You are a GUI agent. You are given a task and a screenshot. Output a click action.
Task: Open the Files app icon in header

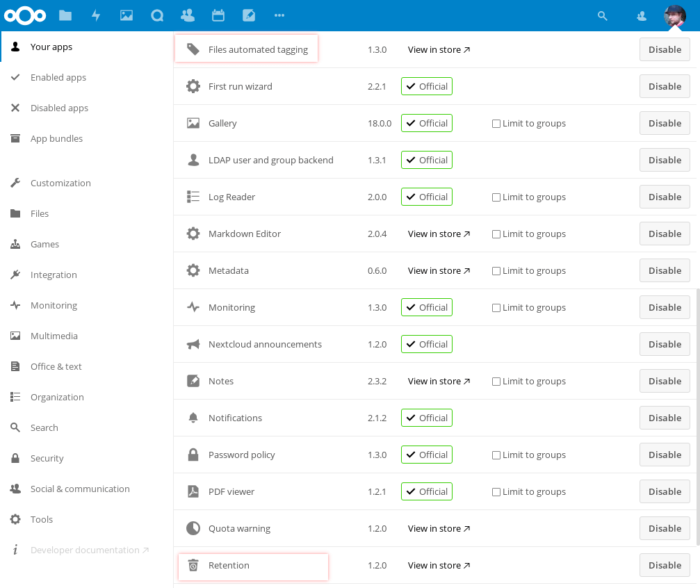pos(65,15)
